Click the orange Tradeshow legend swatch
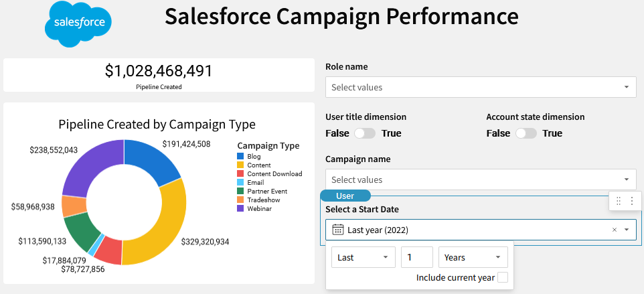The width and height of the screenshot is (644, 294). pyautogui.click(x=241, y=200)
